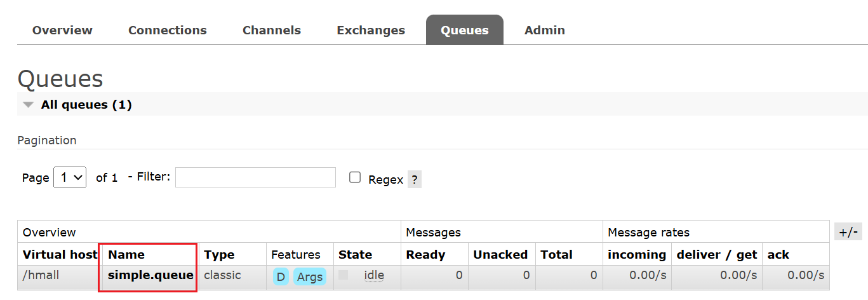Image resolution: width=868 pixels, height=300 pixels.
Task: Click the Args feature badge
Action: coord(310,276)
